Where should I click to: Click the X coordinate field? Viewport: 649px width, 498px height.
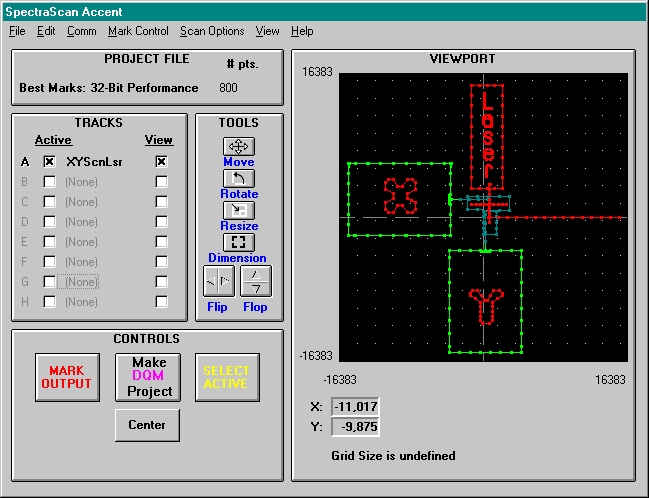point(355,407)
